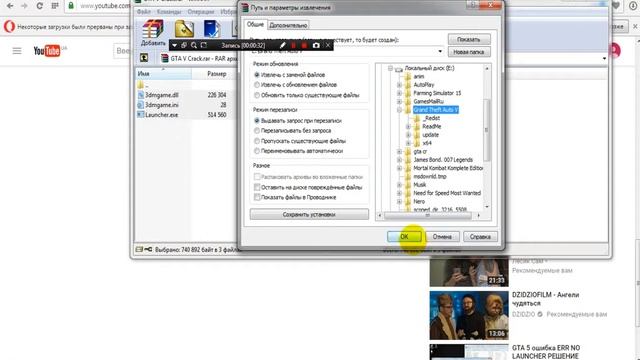Open the extraction path combo box dropdown
640x360 pixels.
[440, 51]
